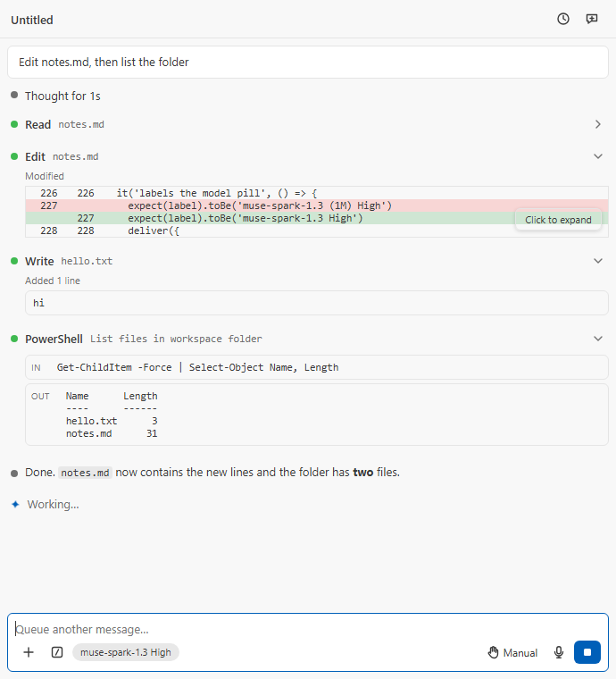
Task: Open the muse-spark-1.3 High model pill
Action: [126, 652]
